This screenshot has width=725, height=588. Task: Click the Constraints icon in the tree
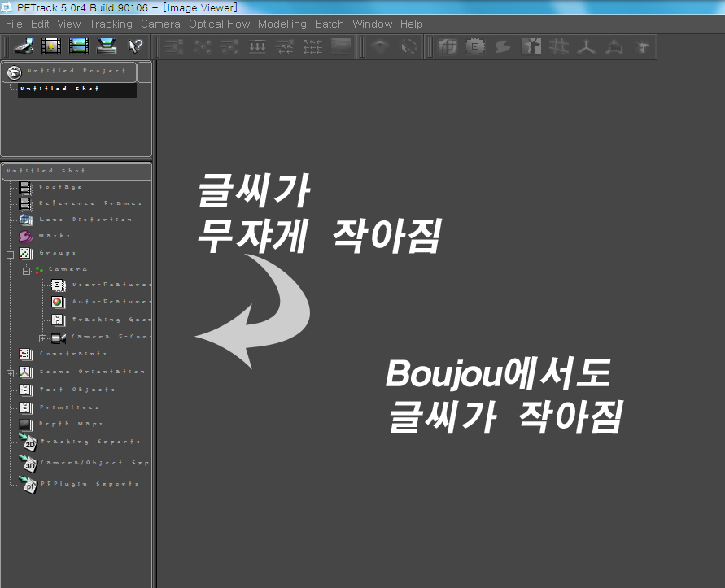coord(25,355)
